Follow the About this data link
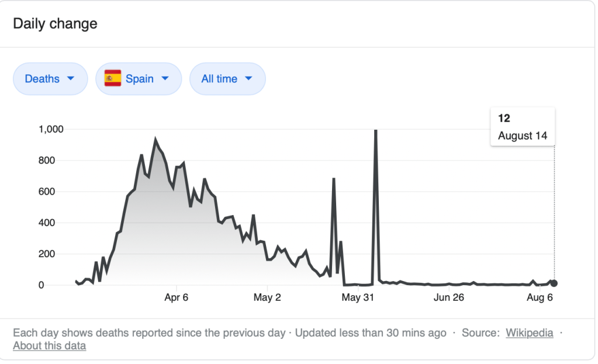 [49, 346]
